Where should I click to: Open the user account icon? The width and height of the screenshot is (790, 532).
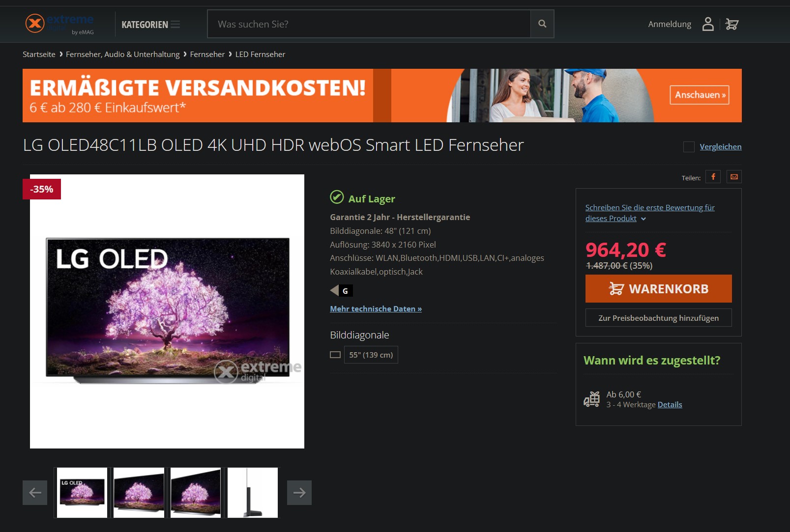coord(708,24)
